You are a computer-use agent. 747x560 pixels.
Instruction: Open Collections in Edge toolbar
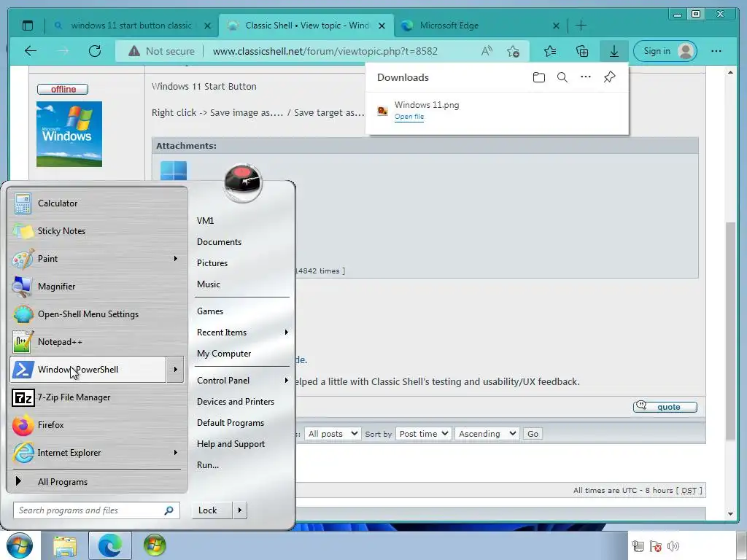581,51
